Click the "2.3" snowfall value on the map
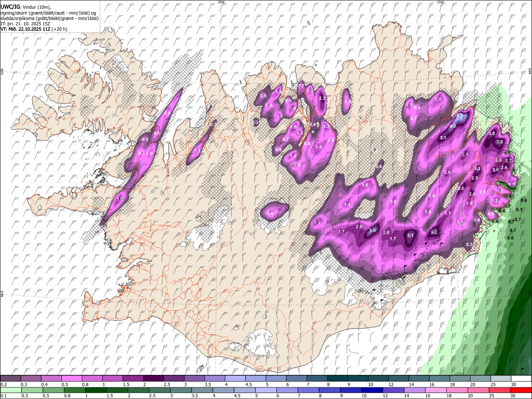Screen dimensions: 532x399 [322, 99]
